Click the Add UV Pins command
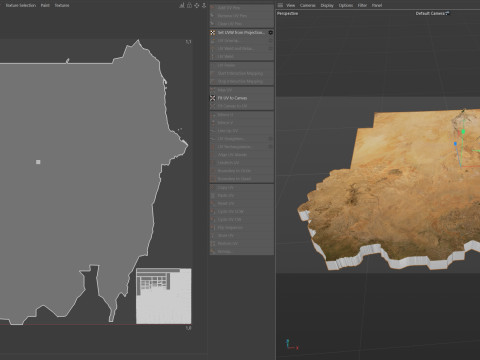Screen dimensions: 480x360 tap(242, 7)
